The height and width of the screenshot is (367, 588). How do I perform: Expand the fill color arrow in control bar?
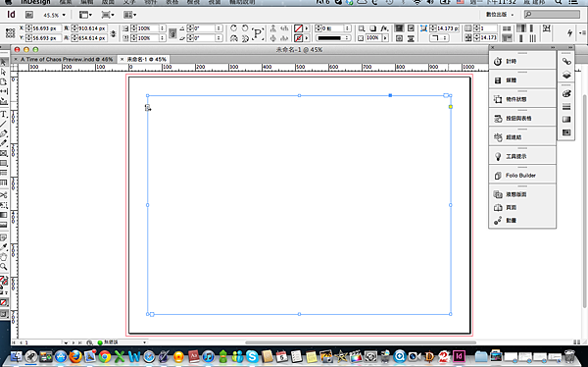(307, 28)
